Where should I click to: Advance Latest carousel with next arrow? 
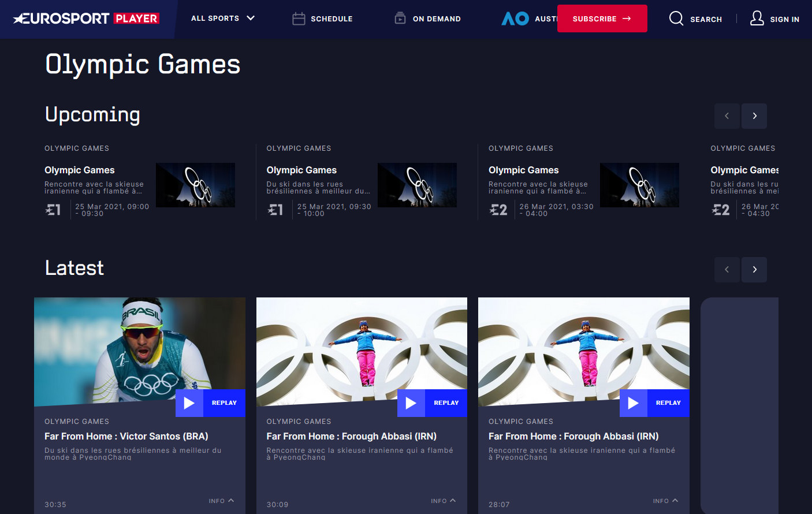point(754,270)
